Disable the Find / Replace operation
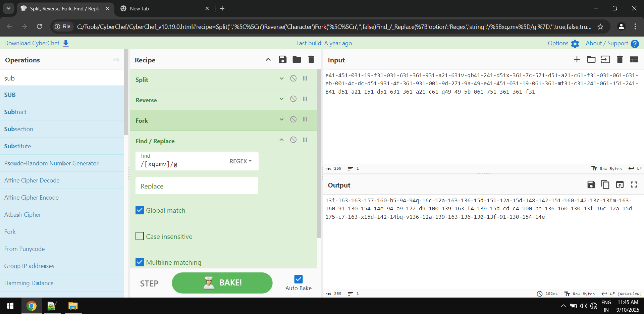The height and width of the screenshot is (314, 644). (293, 140)
